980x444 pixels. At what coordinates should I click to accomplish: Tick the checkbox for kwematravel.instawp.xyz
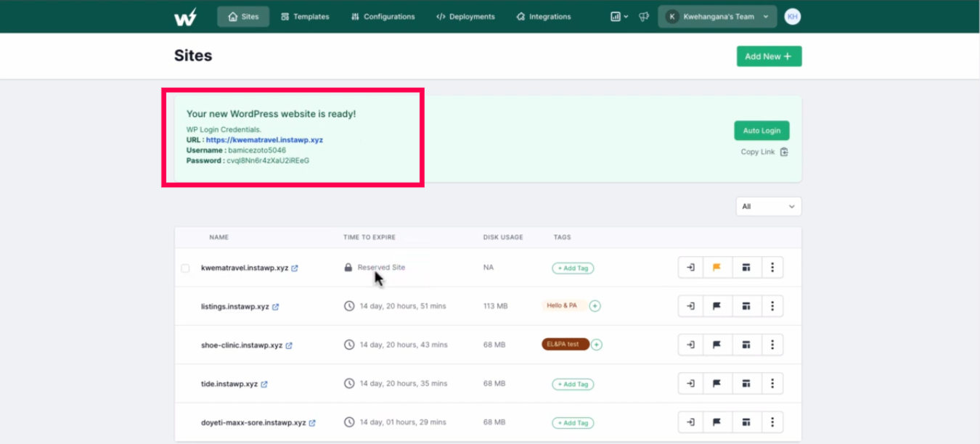pyautogui.click(x=185, y=268)
